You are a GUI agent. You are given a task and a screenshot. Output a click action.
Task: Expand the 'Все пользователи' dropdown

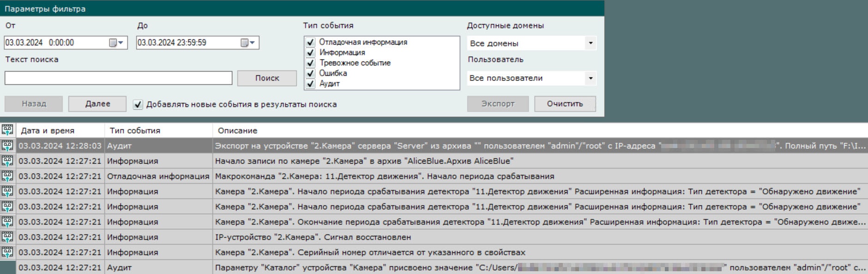(591, 78)
